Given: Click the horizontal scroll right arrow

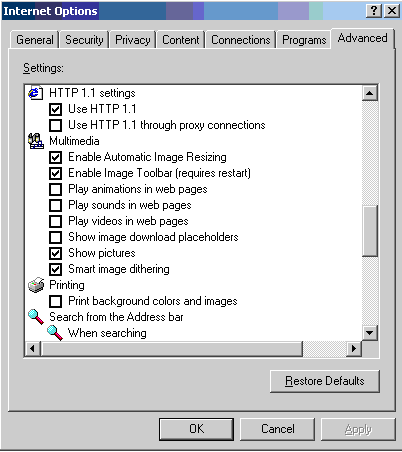Looking at the screenshot, I should [x=354, y=349].
